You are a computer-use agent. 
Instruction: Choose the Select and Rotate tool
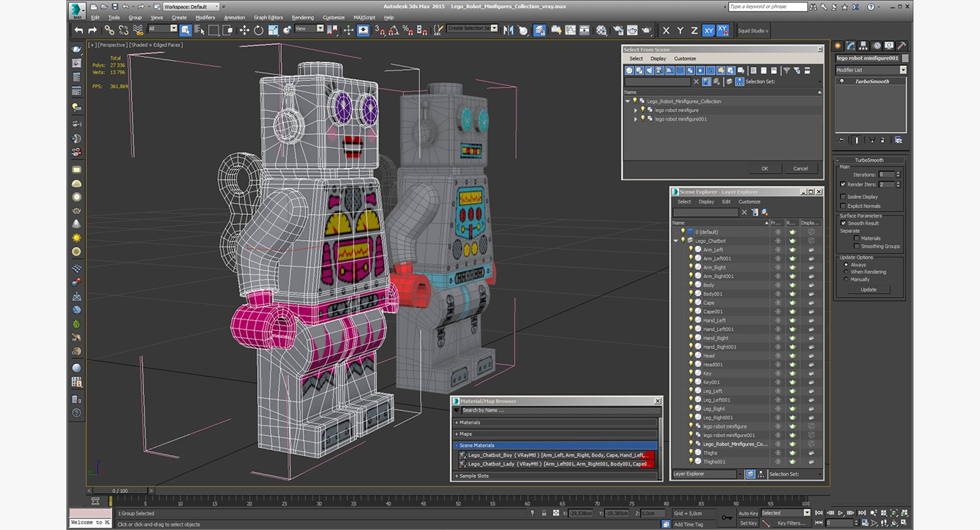(259, 31)
